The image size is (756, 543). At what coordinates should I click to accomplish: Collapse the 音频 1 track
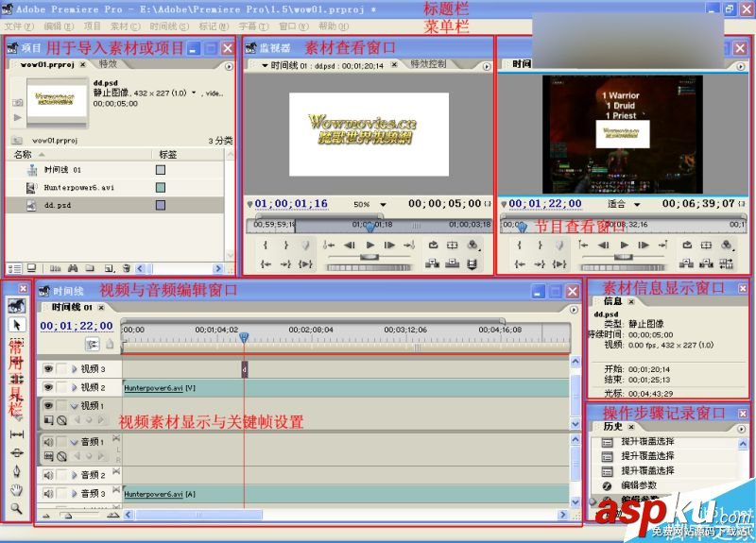(x=75, y=442)
